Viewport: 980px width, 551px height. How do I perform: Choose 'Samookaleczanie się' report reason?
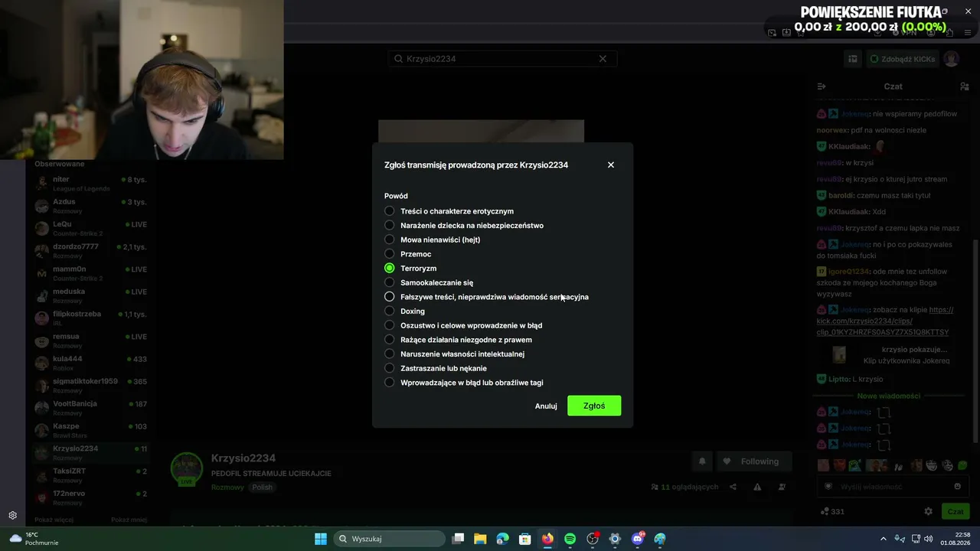(x=390, y=282)
